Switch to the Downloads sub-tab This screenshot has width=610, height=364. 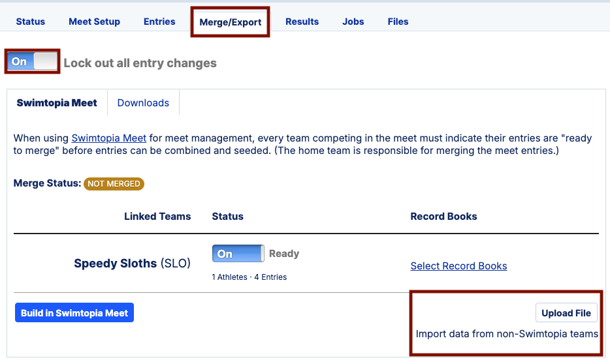[143, 103]
